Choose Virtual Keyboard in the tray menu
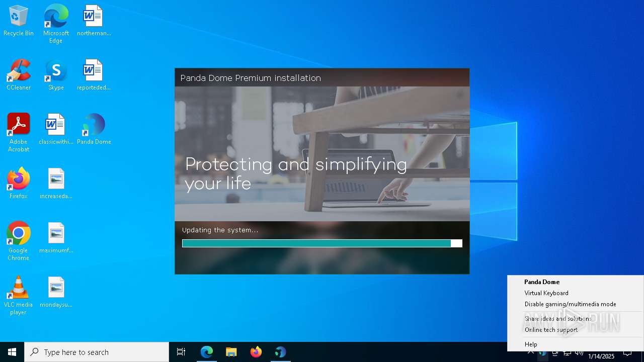 point(575,293)
